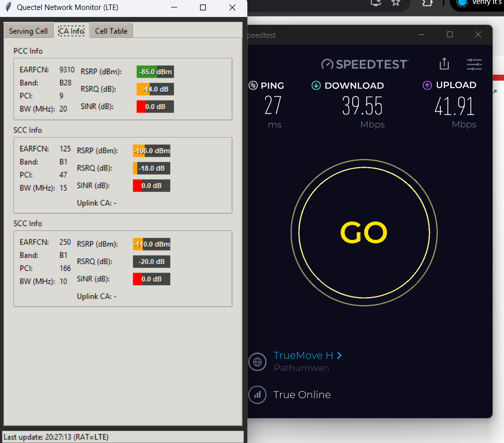This screenshot has width=504, height=443.
Task: Bookmark page with browser star icon
Action: click(396, 2)
